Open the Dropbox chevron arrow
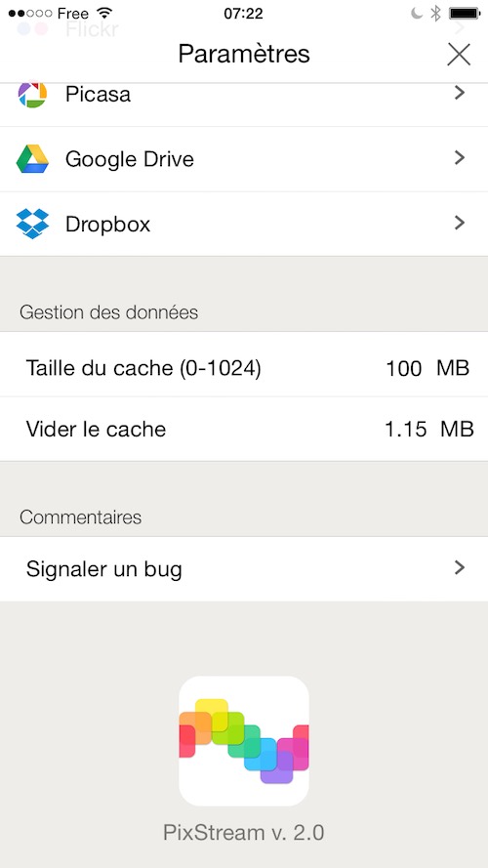Image resolution: width=488 pixels, height=868 pixels. pos(460,223)
